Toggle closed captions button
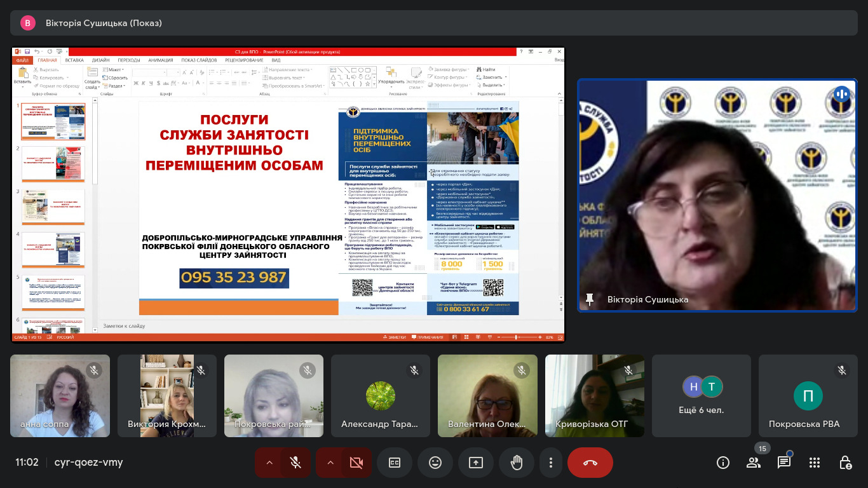Screen dimensions: 868x488 tap(395, 463)
